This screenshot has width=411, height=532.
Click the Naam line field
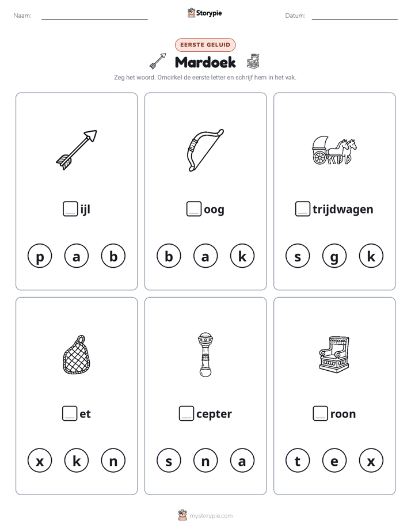[x=94, y=16]
